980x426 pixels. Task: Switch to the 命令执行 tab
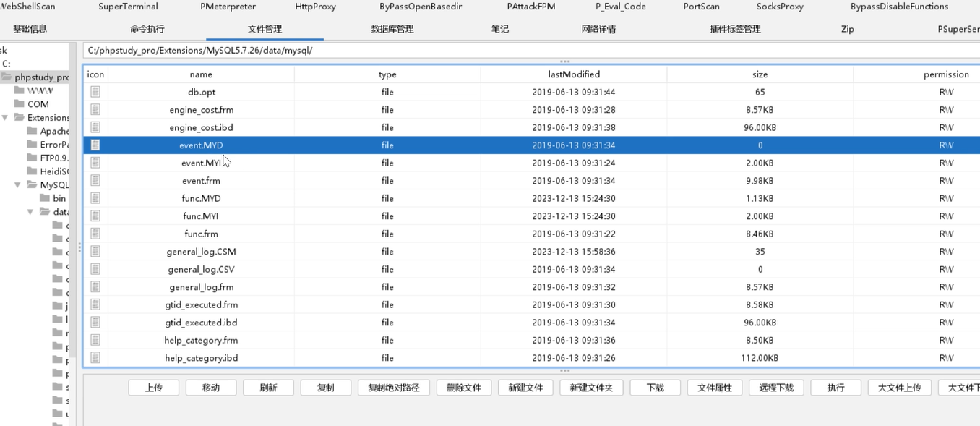[147, 29]
